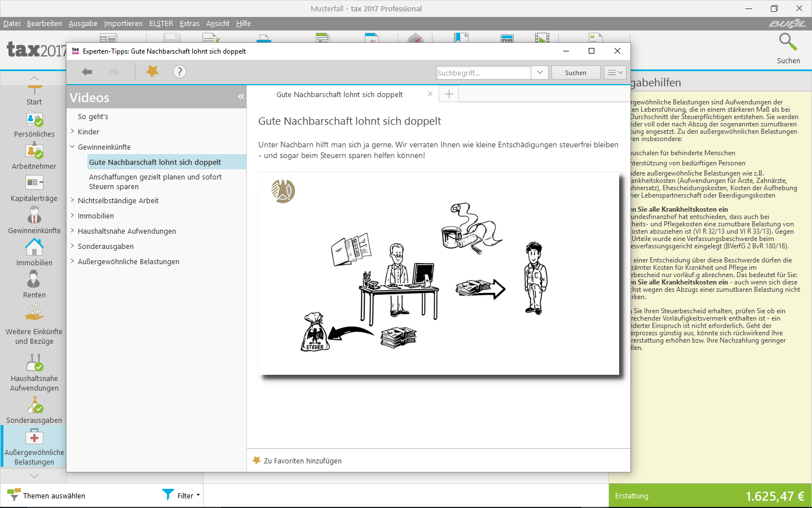Click into the Suchbegriff search field
Image resolution: width=812 pixels, height=508 pixels.
pyautogui.click(x=484, y=73)
